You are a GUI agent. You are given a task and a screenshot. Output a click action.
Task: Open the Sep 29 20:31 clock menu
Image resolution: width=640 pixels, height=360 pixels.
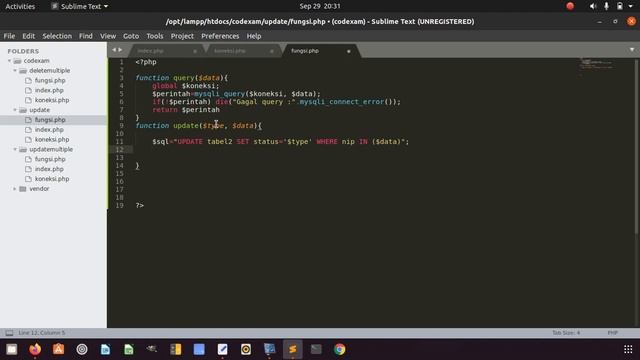tap(320, 6)
